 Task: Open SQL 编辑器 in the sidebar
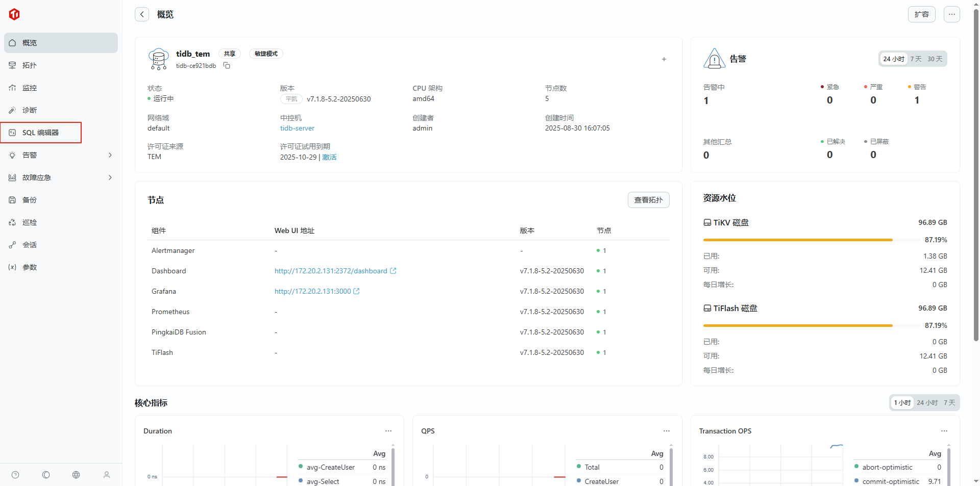pos(40,133)
